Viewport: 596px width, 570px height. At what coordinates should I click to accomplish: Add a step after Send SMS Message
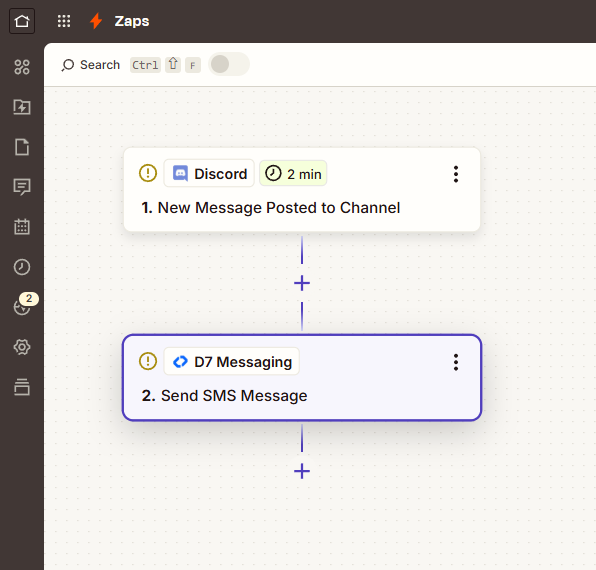pyautogui.click(x=302, y=471)
